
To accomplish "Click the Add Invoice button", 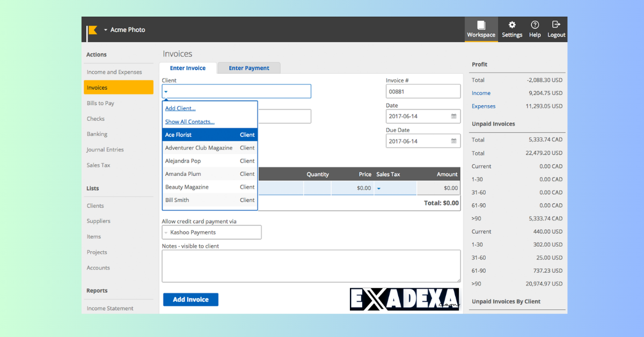I will 191,299.
